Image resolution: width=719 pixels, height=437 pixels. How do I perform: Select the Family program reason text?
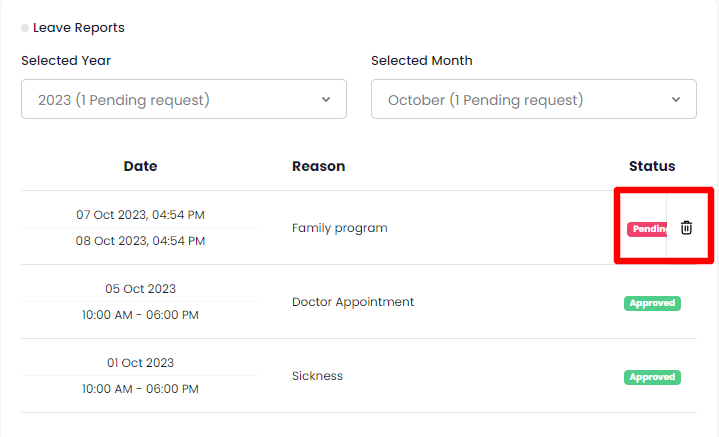[x=339, y=228]
